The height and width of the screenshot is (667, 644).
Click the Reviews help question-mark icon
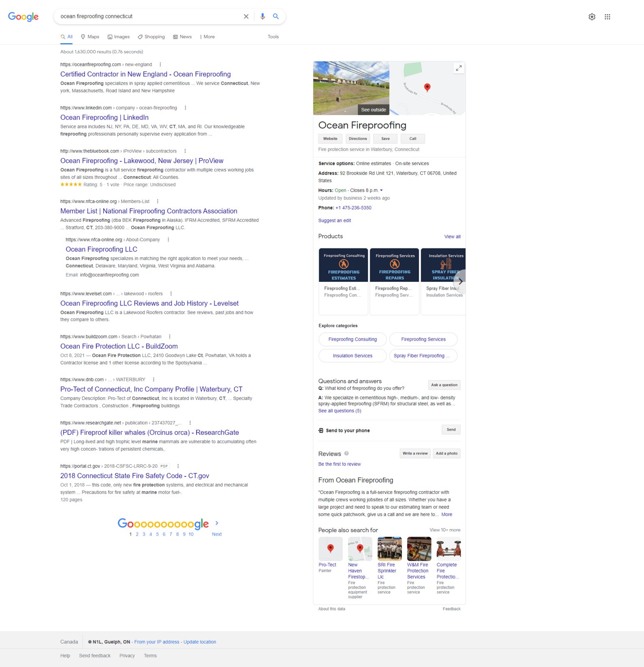(x=347, y=454)
